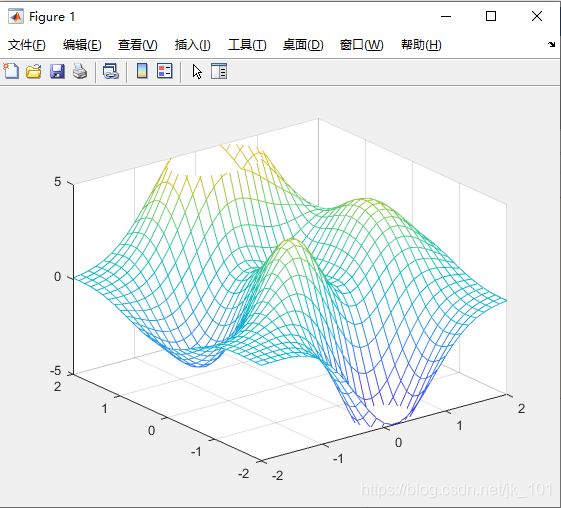The width and height of the screenshot is (561, 508).
Task: Open a file with the folder icon
Action: [x=34, y=71]
